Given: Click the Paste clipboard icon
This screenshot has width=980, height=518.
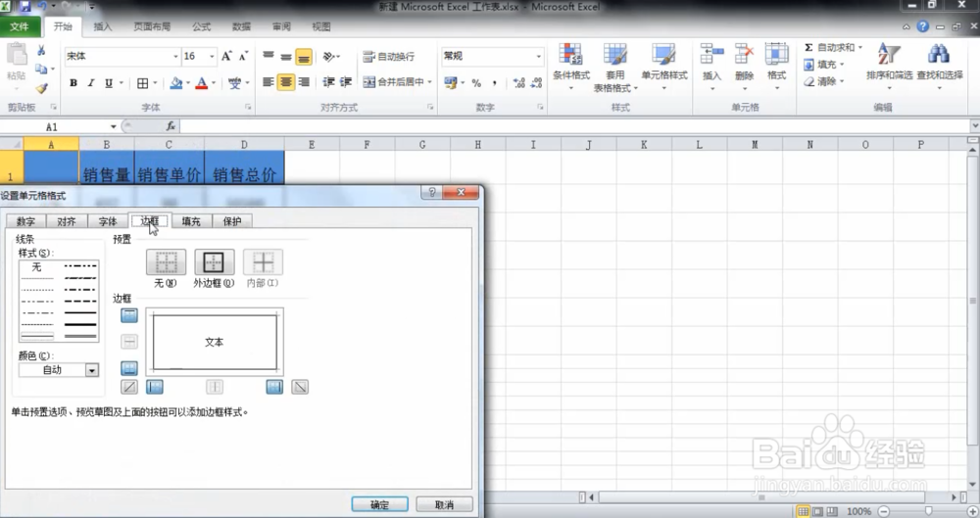Looking at the screenshot, I should (x=17, y=55).
